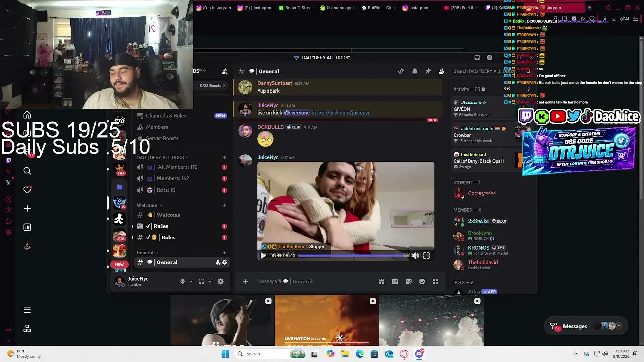Invite people icon beside server name
Image resolution: width=644 pixels, height=362 pixels.
(x=225, y=71)
